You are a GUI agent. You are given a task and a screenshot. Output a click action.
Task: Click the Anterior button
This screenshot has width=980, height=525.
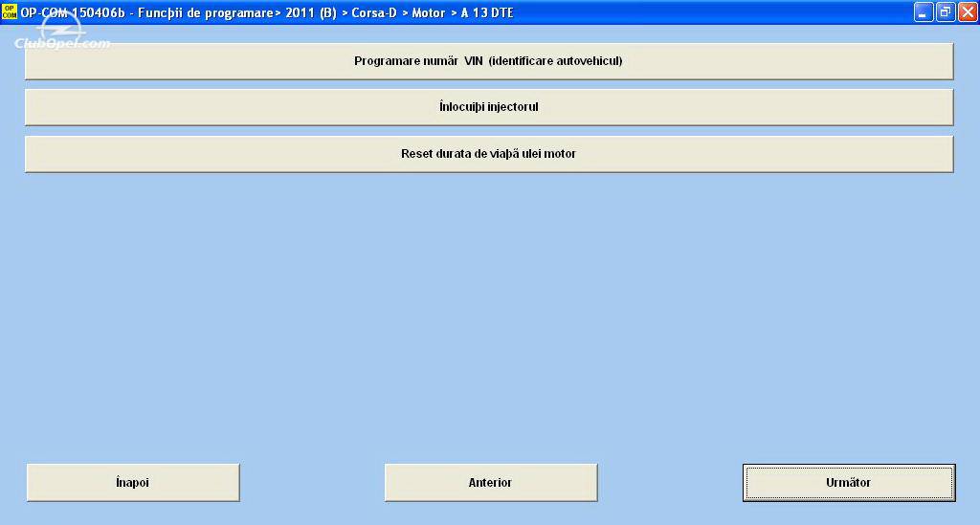pos(491,483)
